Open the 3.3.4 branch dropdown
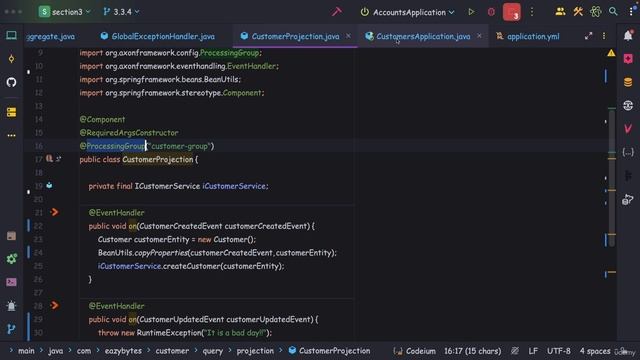The height and width of the screenshot is (360, 640). [x=121, y=12]
